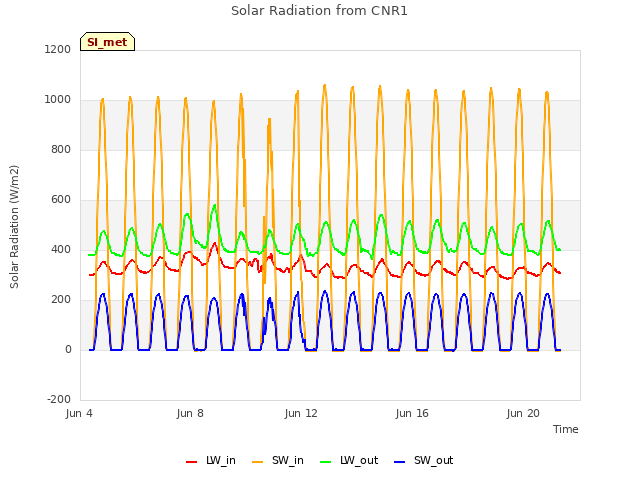
Task: Click the Jun 8 x-axis tick label
Action: [190, 413]
